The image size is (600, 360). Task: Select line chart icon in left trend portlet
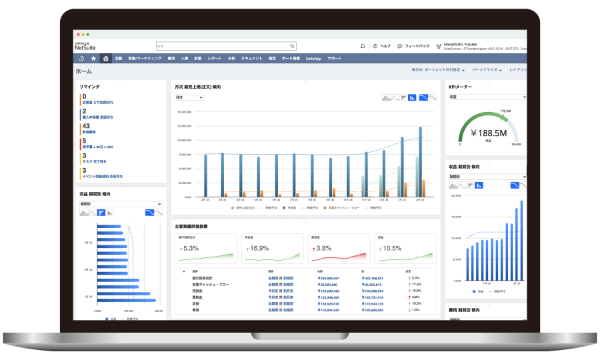tap(92, 213)
